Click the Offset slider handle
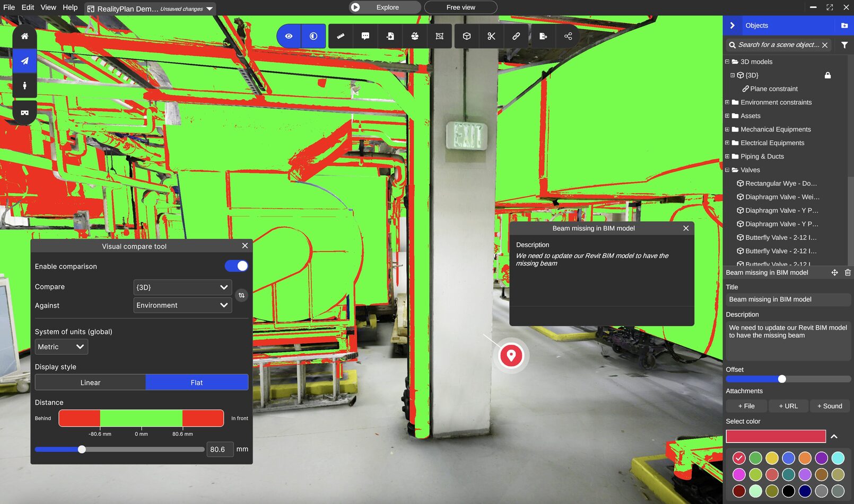854x504 pixels. coord(782,379)
